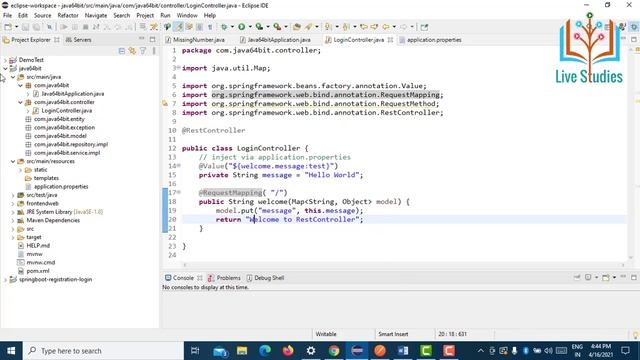The image size is (640, 360).
Task: Select pom.xml in Project Explorer
Action: coord(38,271)
